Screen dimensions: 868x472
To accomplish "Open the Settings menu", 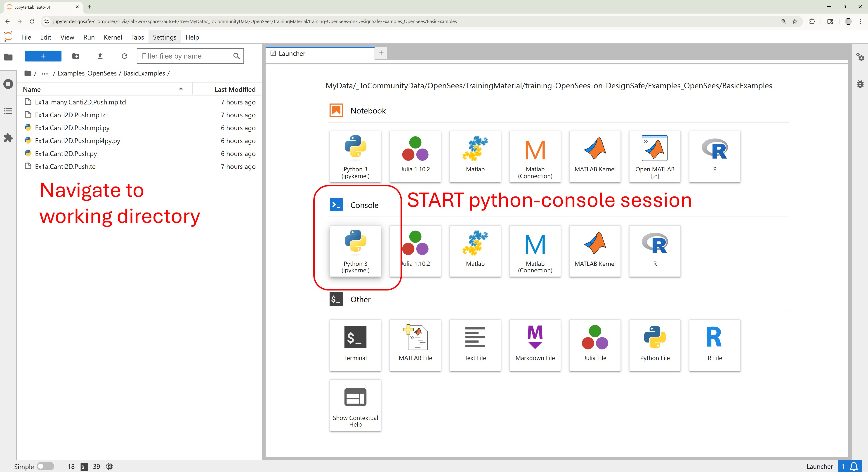I will click(x=164, y=37).
